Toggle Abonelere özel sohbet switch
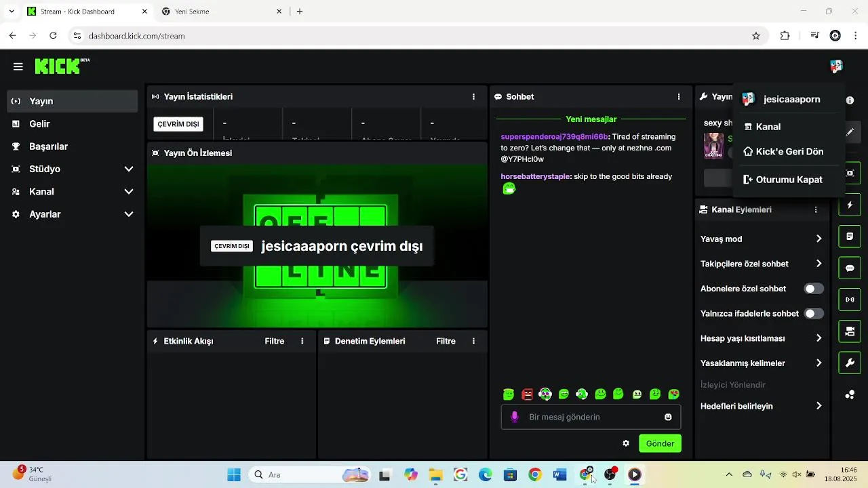 (814, 289)
